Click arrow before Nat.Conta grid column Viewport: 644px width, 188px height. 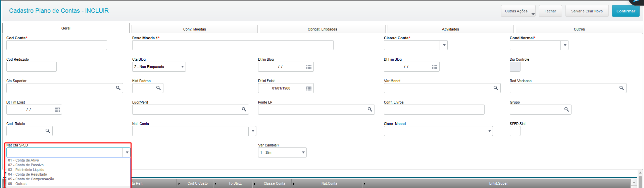pyautogui.click(x=294, y=184)
